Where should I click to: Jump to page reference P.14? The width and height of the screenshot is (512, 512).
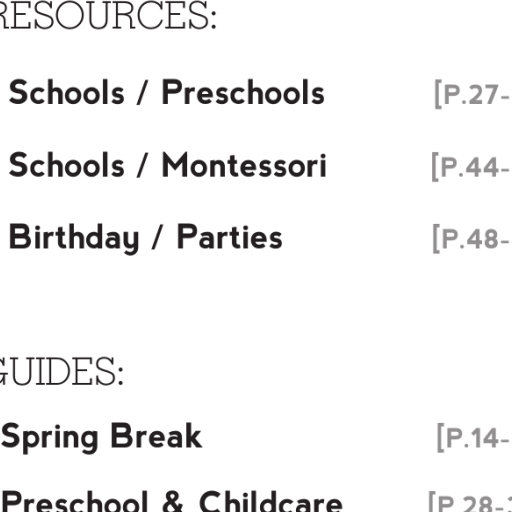pyautogui.click(x=473, y=438)
